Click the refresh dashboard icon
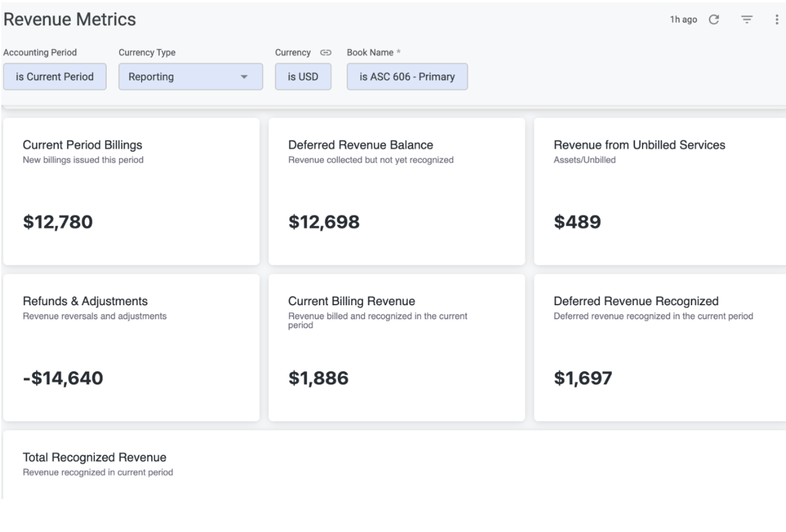Viewport: 786px width, 532px height. click(714, 20)
